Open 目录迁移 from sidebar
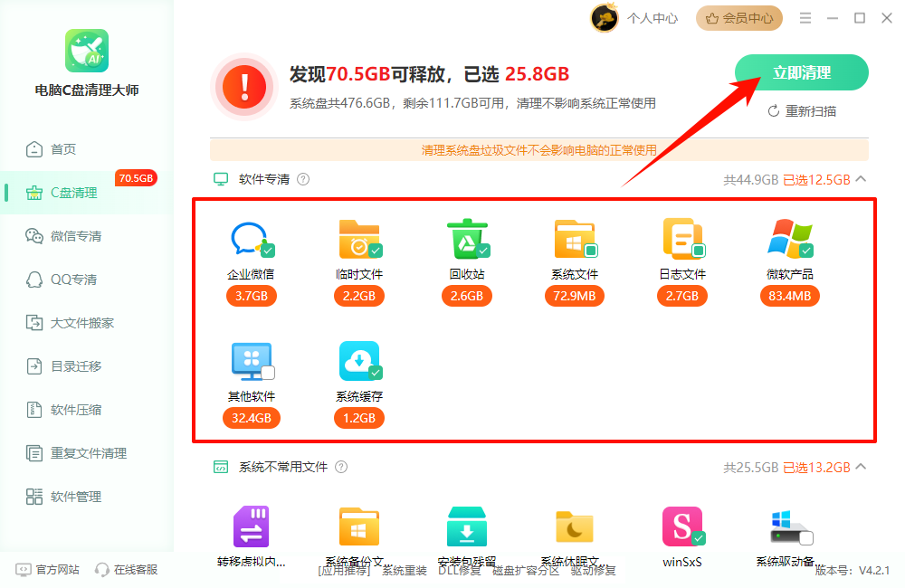The height and width of the screenshot is (588, 905). [64, 365]
